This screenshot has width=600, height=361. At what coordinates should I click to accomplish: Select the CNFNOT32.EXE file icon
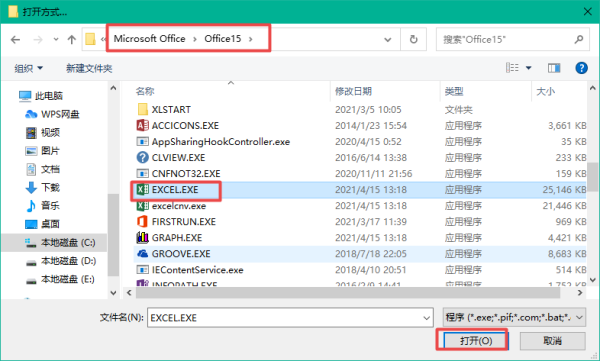click(x=142, y=173)
